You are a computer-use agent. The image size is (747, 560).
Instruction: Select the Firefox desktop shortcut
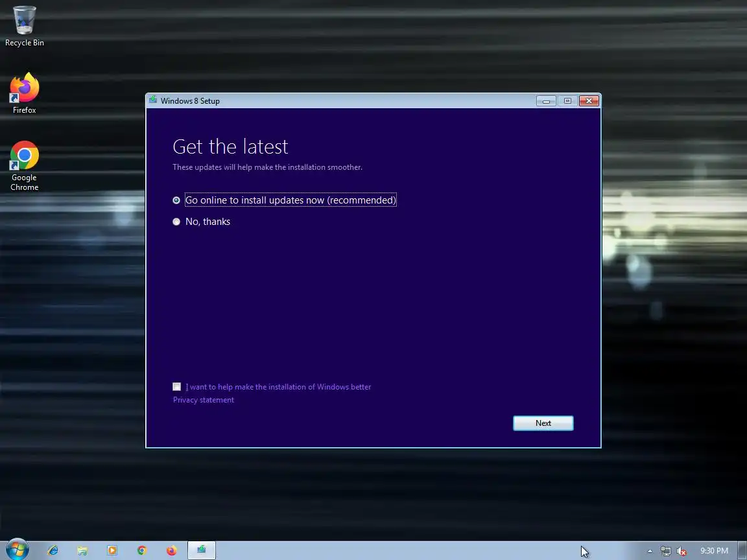pos(24,93)
